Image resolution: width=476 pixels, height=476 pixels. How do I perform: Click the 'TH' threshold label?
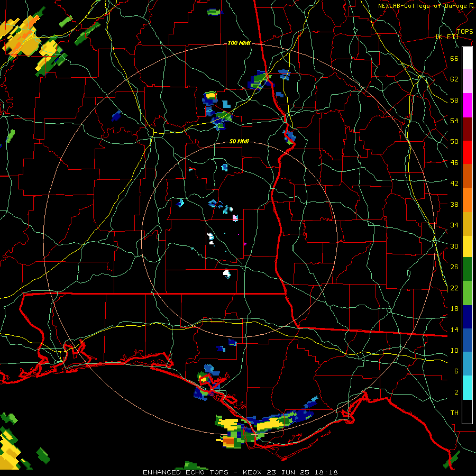[x=454, y=413]
